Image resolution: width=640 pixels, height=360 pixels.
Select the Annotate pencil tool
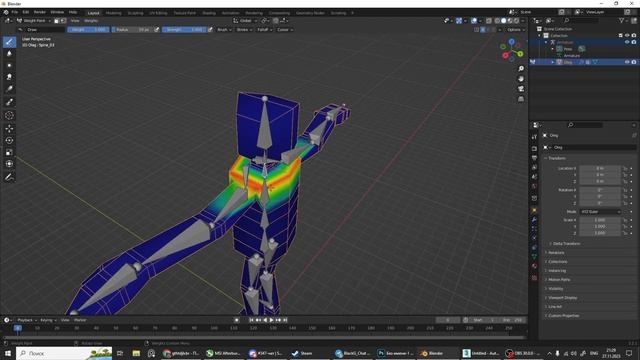pyautogui.click(x=9, y=177)
